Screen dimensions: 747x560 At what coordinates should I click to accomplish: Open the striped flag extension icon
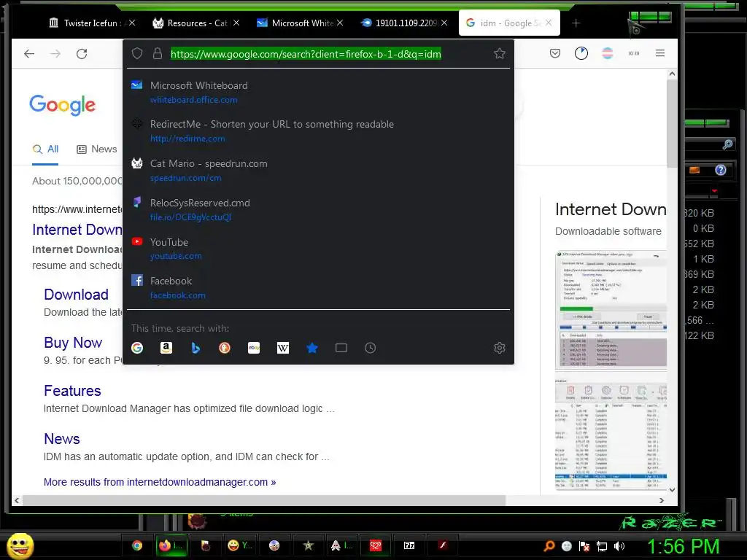click(608, 53)
